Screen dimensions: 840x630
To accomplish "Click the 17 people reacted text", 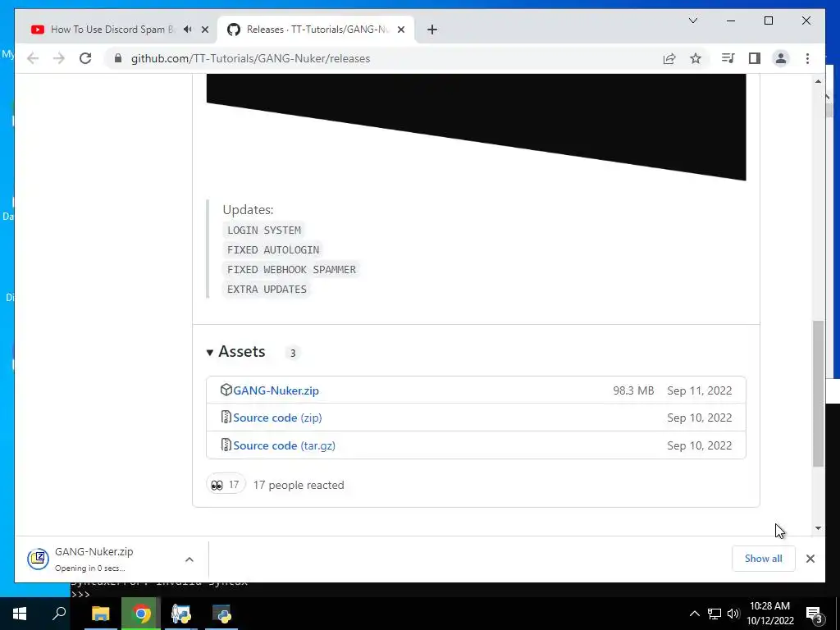I will (299, 486).
